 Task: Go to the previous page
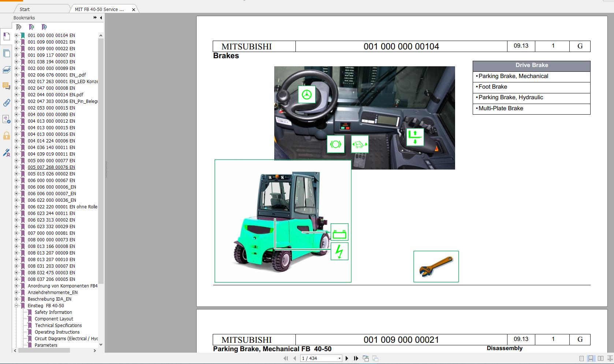(x=294, y=359)
